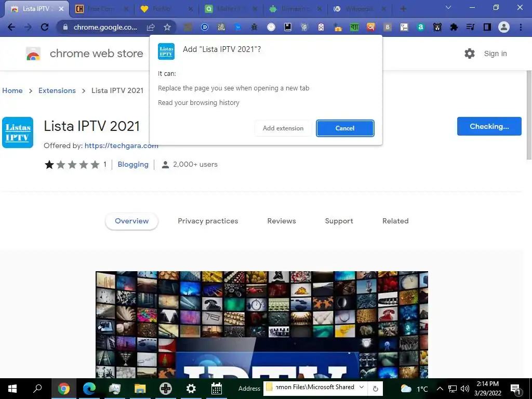This screenshot has height=399, width=532.
Task: Click the browser back arrow
Action: pos(11,27)
